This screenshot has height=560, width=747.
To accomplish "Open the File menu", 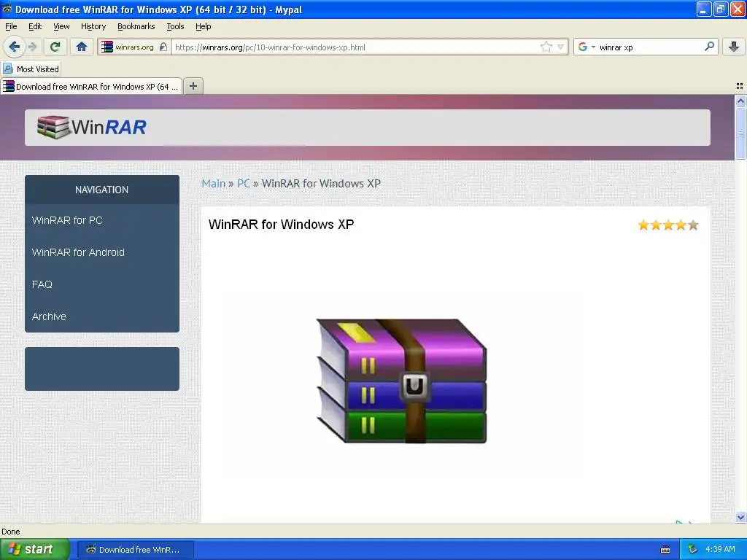I will 11,27.
